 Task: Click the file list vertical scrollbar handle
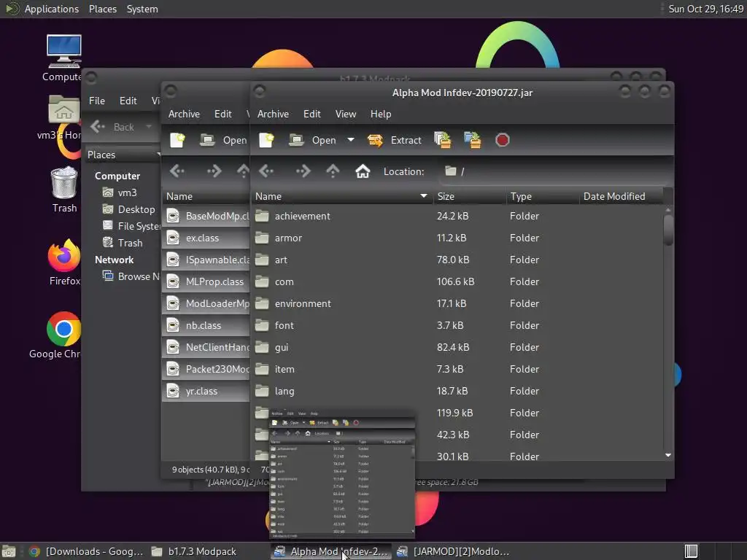(x=668, y=230)
